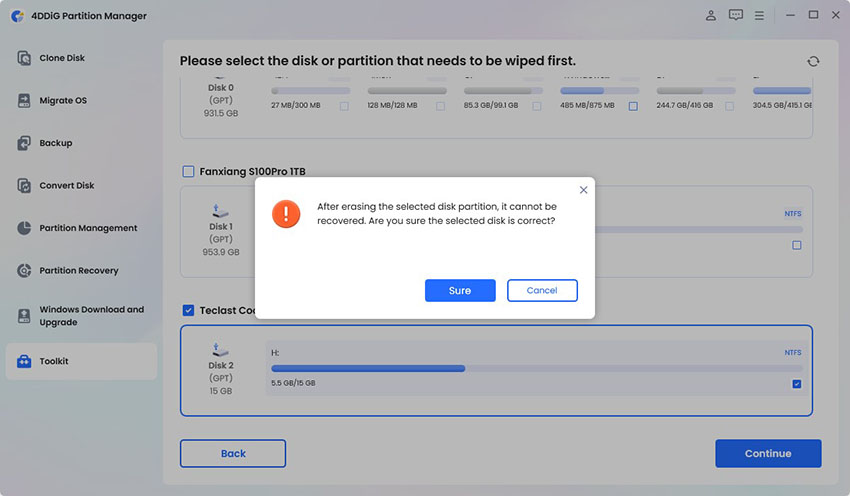Viewport: 850px width, 496px height.
Task: Check the Disk 1 NTFS partition checkbox
Action: [x=797, y=245]
